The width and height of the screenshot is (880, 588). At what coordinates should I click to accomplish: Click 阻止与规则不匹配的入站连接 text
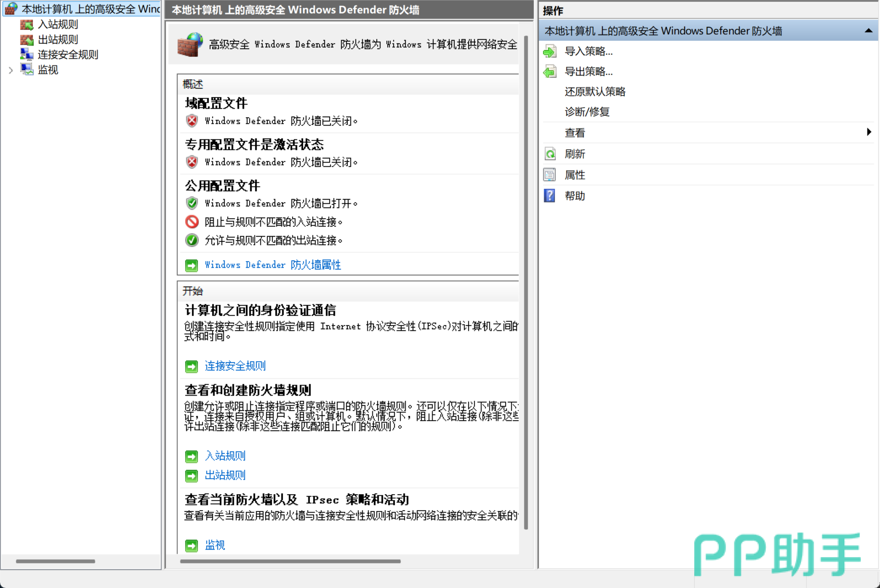(274, 222)
